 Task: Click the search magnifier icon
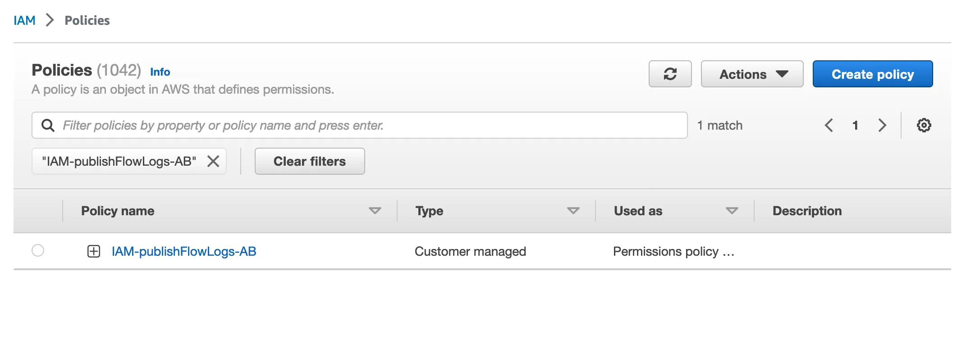(x=48, y=125)
